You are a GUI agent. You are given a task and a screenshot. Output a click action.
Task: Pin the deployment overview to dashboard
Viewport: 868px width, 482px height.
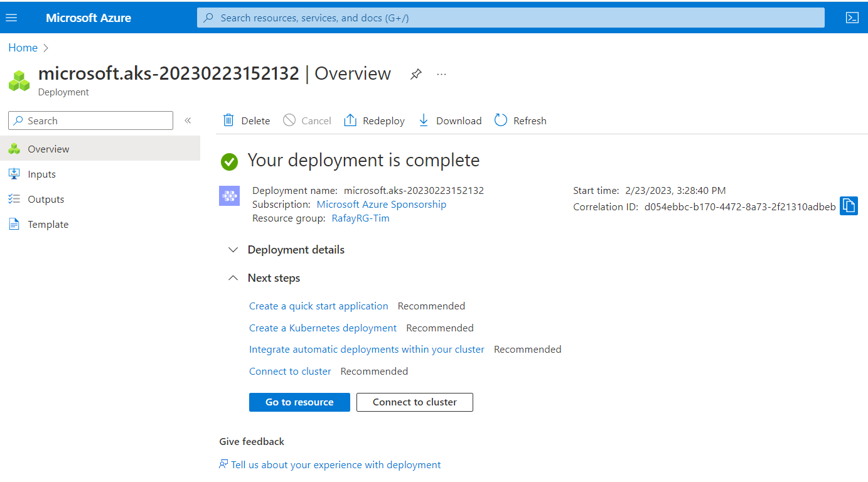415,74
